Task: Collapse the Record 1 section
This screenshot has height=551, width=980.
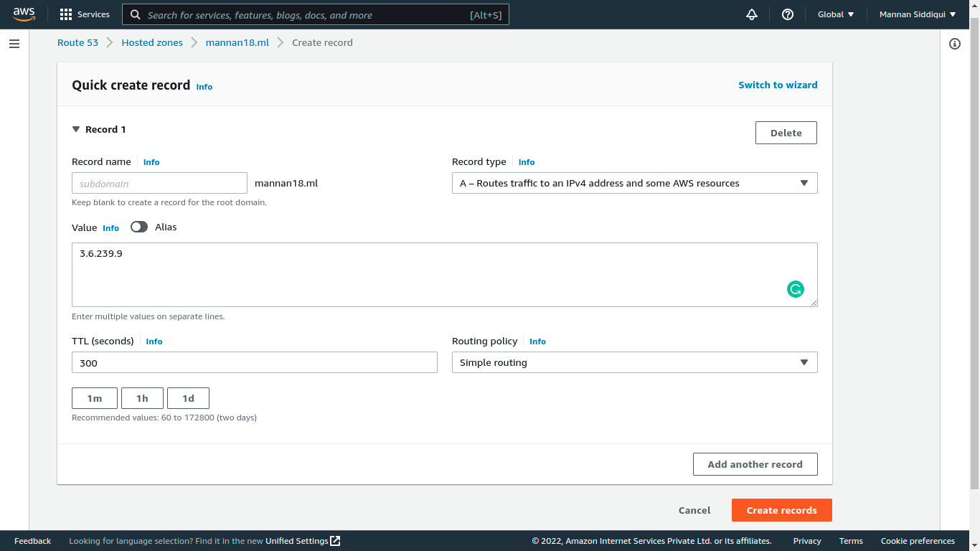Action: (x=76, y=129)
